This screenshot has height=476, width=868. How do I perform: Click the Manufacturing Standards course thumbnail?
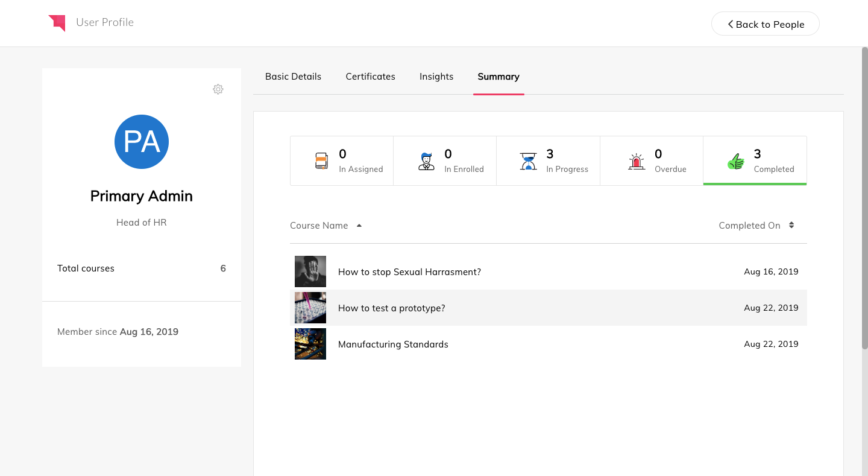tap(310, 344)
